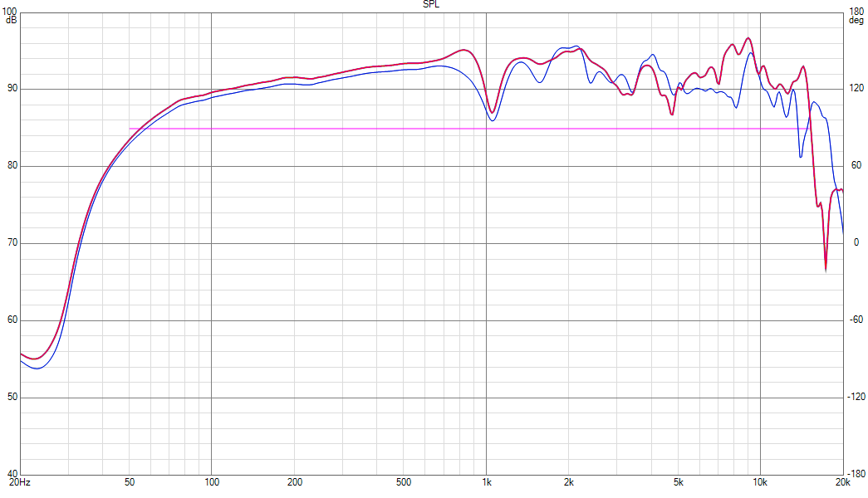Click the '0' degree axis label
868x498 pixels.
856,242
